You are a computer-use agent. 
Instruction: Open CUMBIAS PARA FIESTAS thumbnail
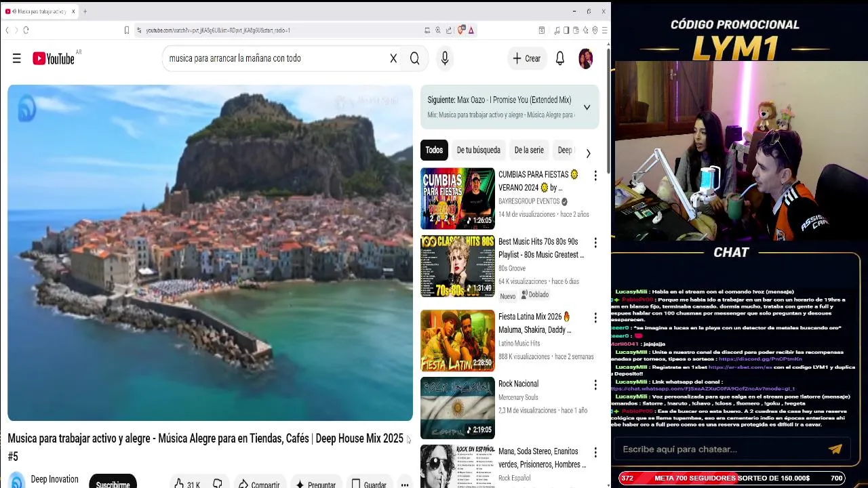458,199
